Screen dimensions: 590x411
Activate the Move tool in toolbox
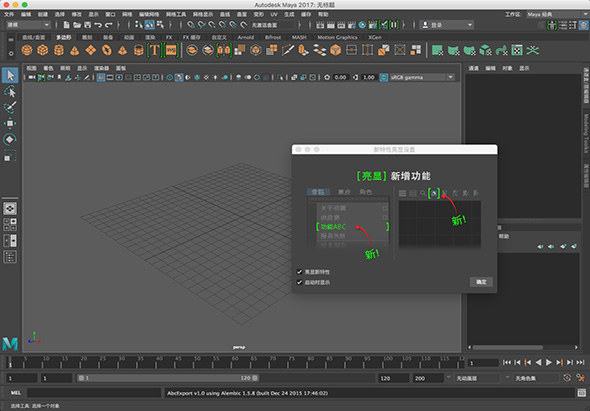[x=10, y=123]
